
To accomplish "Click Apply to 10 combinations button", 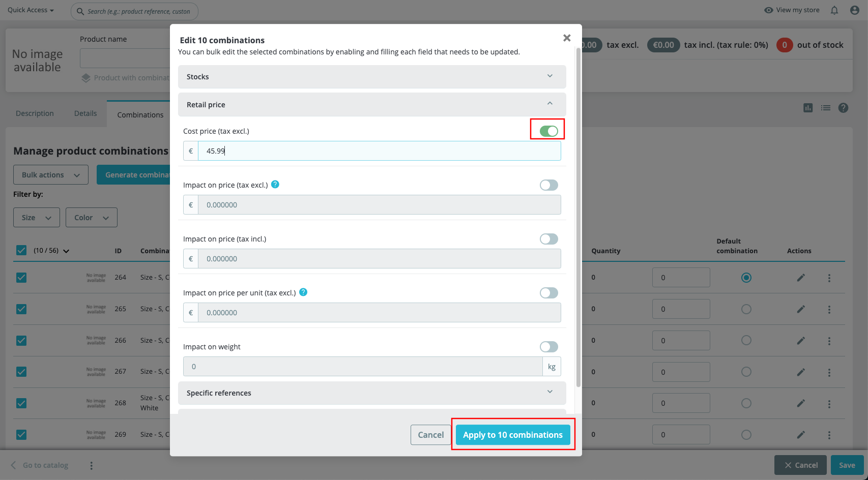I will point(513,435).
